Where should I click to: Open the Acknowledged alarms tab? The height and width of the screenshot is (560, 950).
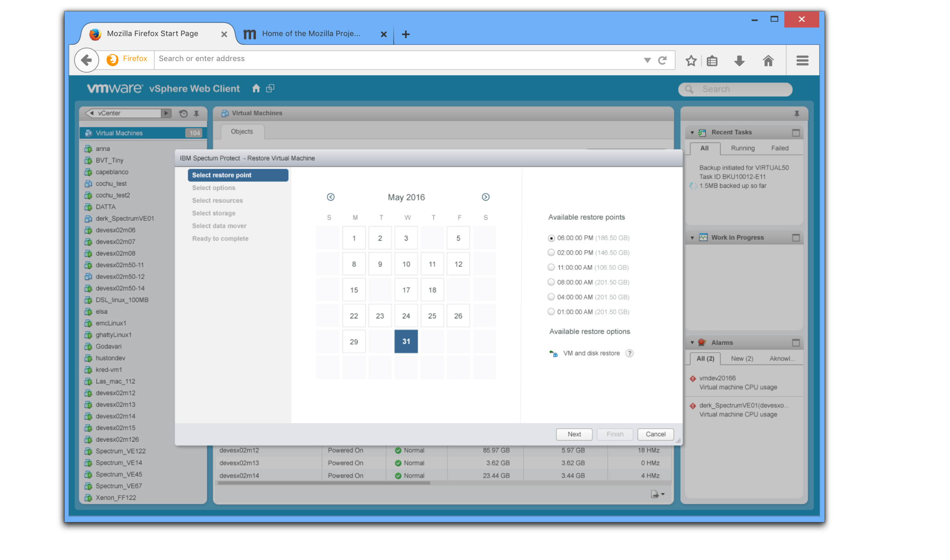pyautogui.click(x=782, y=359)
